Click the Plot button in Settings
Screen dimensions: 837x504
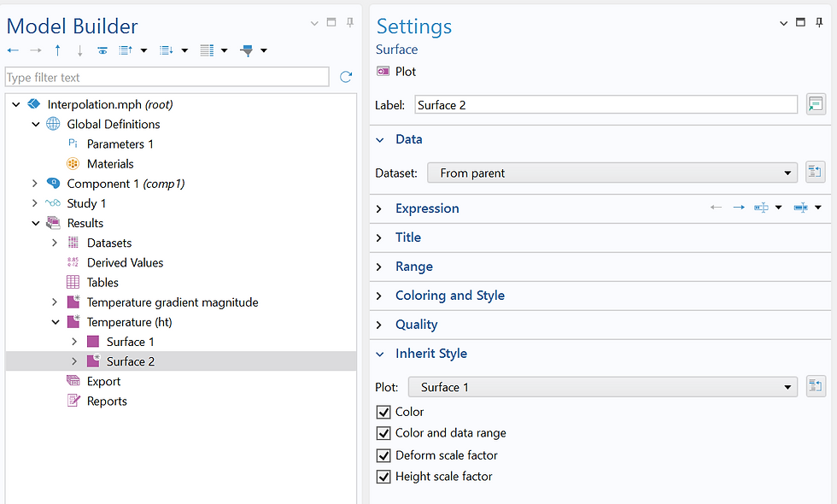(396, 71)
